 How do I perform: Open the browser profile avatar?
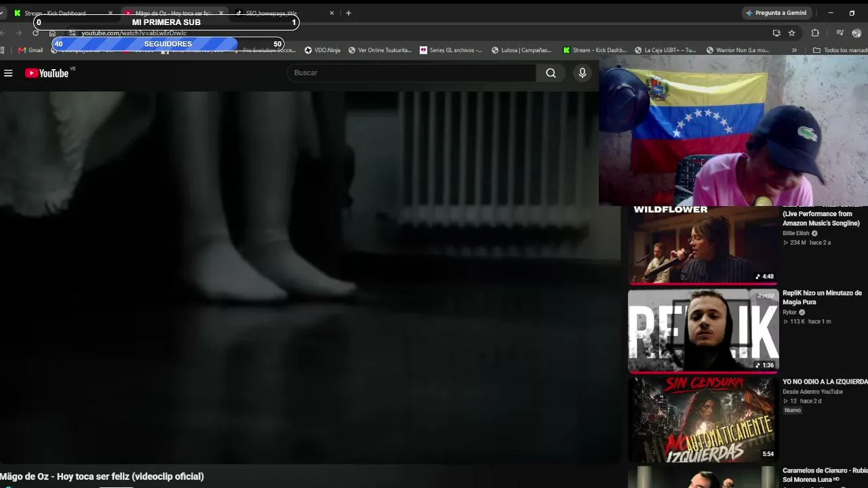click(x=856, y=33)
